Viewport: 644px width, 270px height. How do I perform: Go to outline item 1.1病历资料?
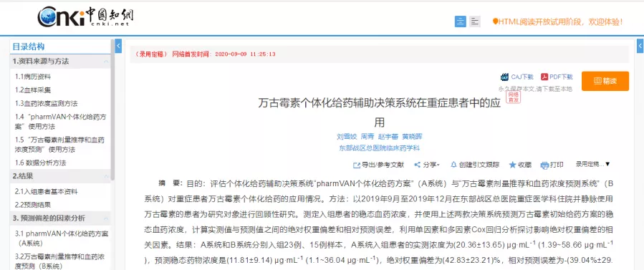[x=33, y=77]
